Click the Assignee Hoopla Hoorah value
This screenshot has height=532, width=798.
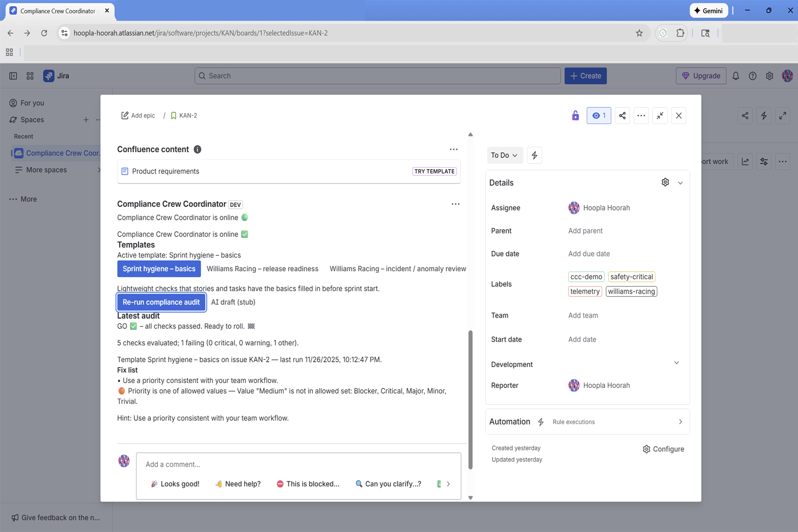[x=599, y=208]
